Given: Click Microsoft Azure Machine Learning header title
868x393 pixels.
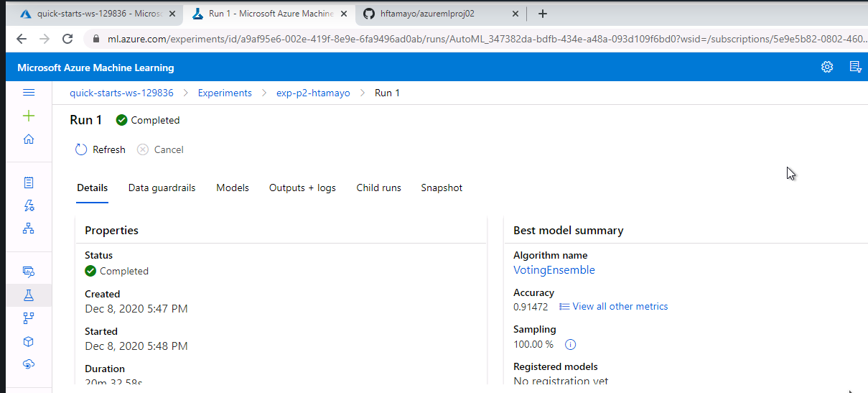Looking at the screenshot, I should pos(95,68).
